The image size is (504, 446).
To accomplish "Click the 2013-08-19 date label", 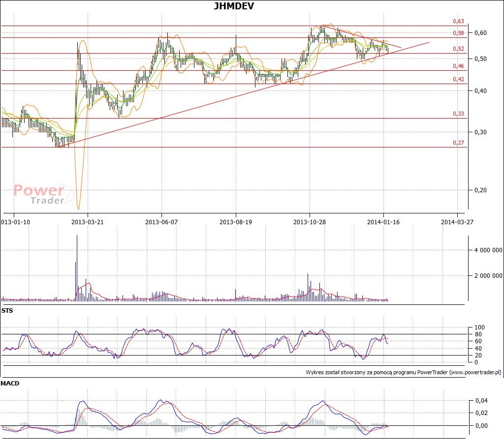I will 236,222.
